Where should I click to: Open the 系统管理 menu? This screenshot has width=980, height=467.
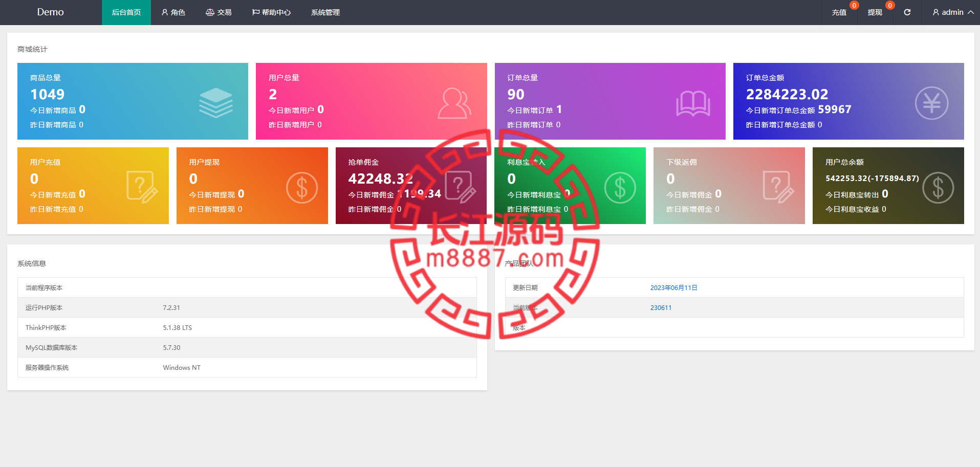(325, 12)
